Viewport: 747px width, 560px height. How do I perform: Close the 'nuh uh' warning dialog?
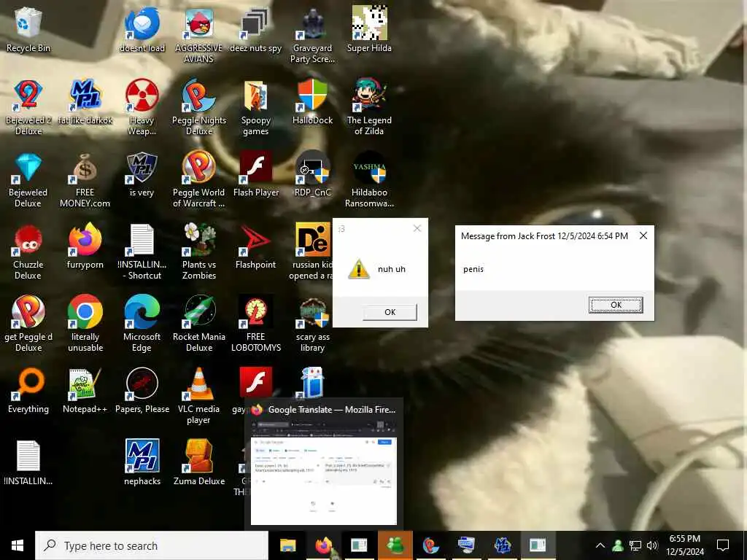tap(417, 228)
